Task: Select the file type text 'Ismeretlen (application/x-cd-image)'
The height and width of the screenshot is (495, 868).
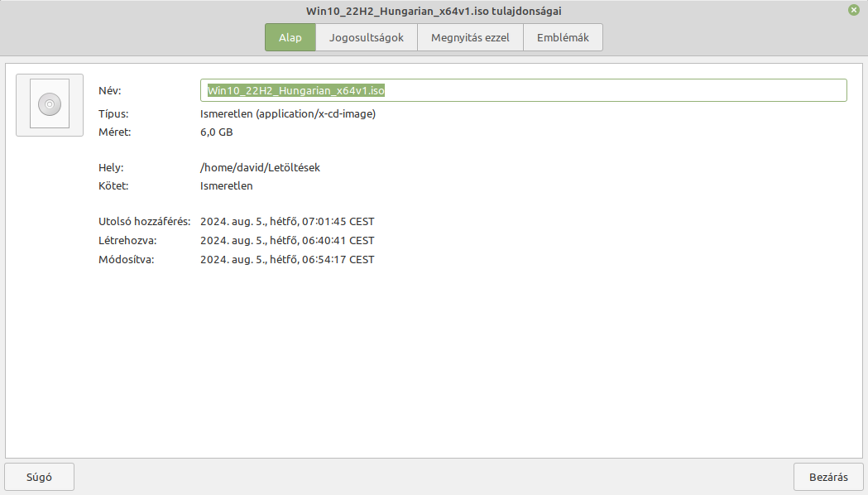Action: coord(288,114)
